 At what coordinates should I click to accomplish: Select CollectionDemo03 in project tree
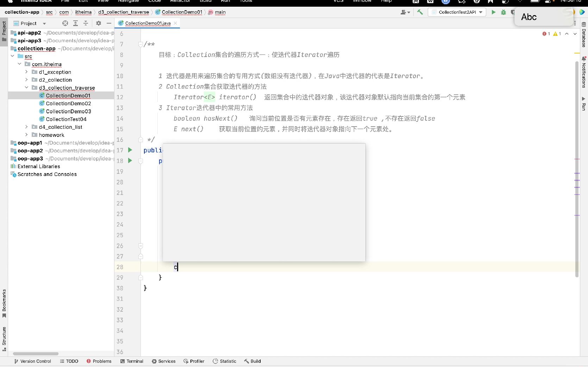(x=68, y=111)
